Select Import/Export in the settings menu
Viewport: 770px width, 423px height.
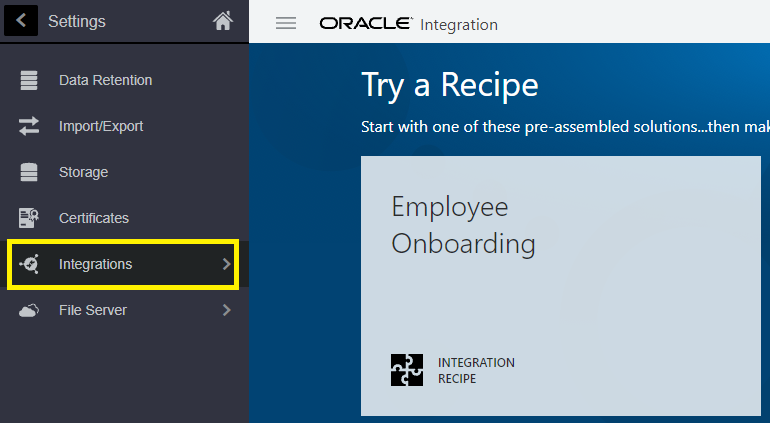click(101, 126)
